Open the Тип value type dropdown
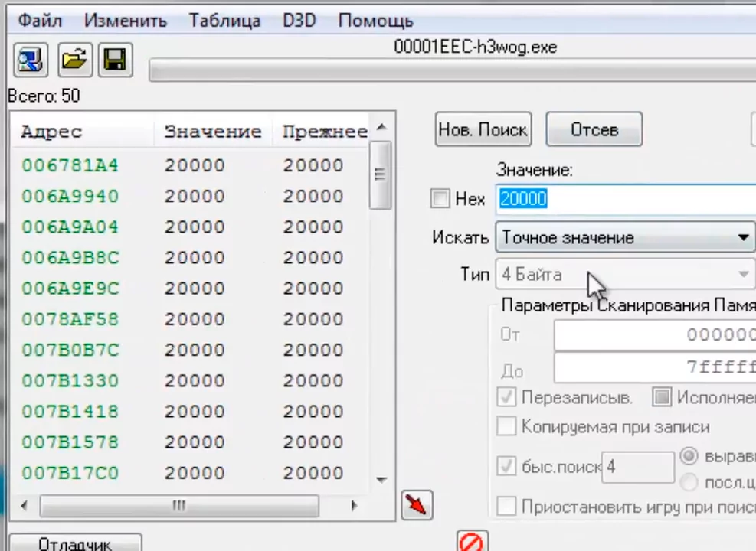This screenshot has height=551, width=756. [625, 275]
